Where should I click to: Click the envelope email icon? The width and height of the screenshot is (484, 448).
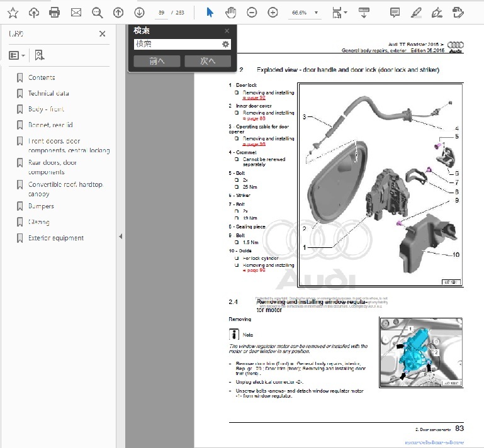[x=76, y=13]
